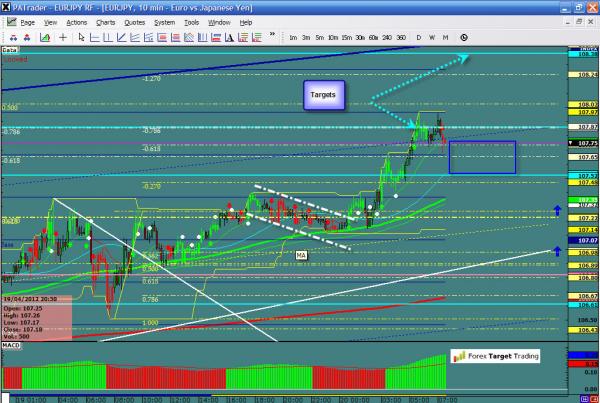Click the MA label on the chart

pyautogui.click(x=300, y=256)
